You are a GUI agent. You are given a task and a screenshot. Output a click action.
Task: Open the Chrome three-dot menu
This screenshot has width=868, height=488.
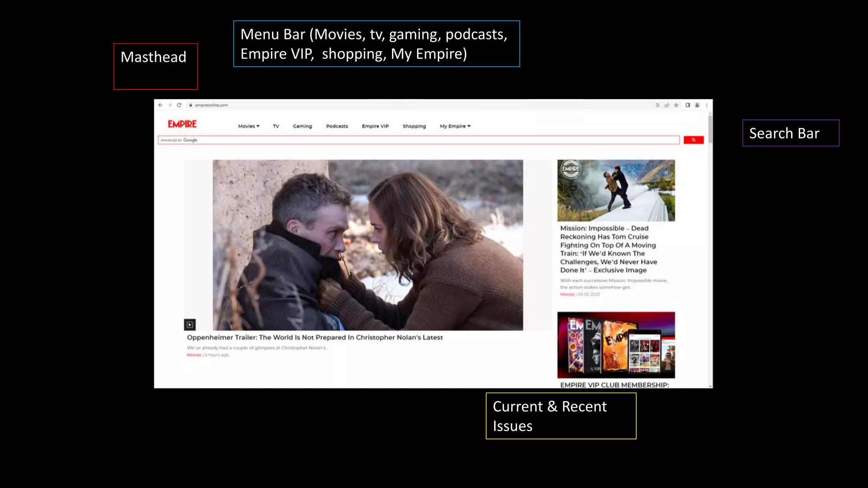pyautogui.click(x=707, y=105)
